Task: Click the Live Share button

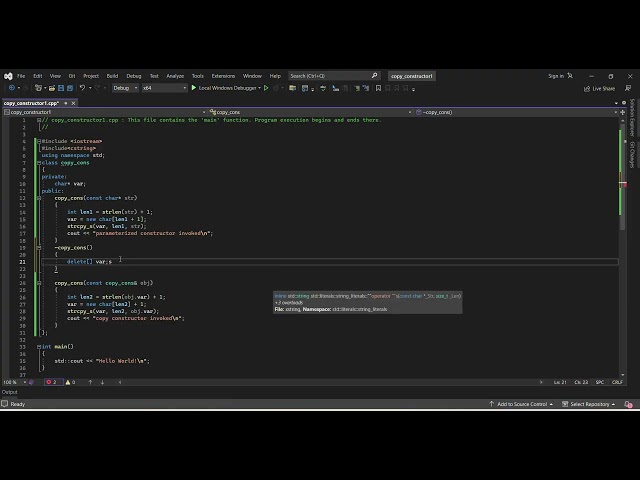Action: pos(600,89)
